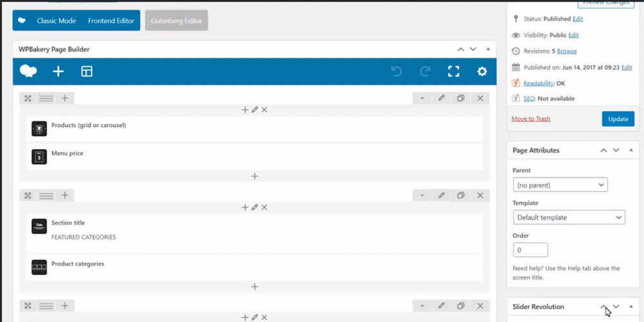Toggle the Products row collapse arrow
Screen dimensions: 644x322
[x=422, y=98]
